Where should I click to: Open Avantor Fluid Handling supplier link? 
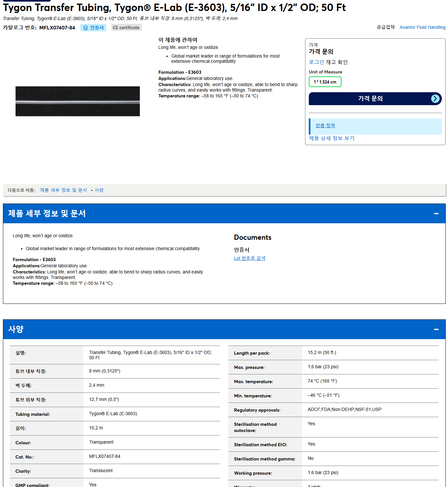[x=422, y=27]
